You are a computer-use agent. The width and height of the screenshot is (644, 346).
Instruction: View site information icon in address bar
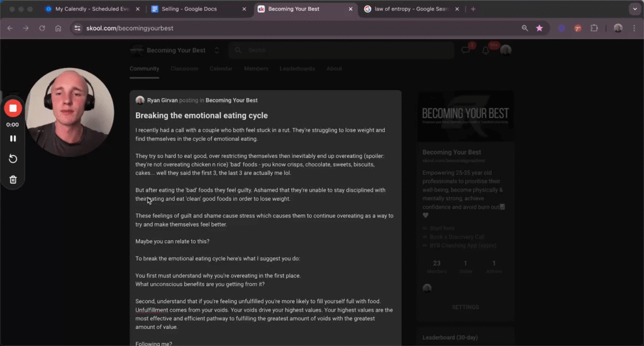click(77, 28)
